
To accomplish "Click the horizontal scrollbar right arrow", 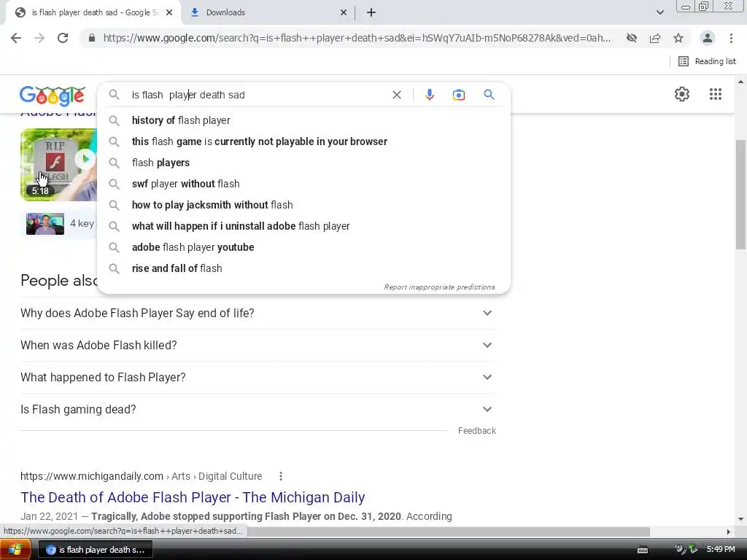I will pos(729,532).
